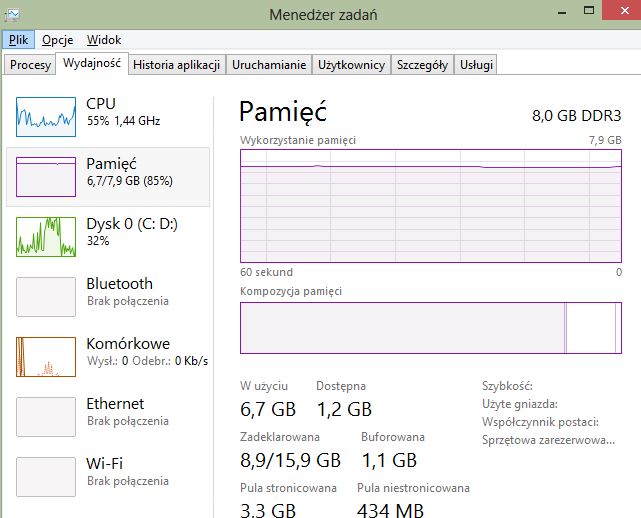Open the Plik menu
This screenshot has width=641, height=518.
coord(18,40)
